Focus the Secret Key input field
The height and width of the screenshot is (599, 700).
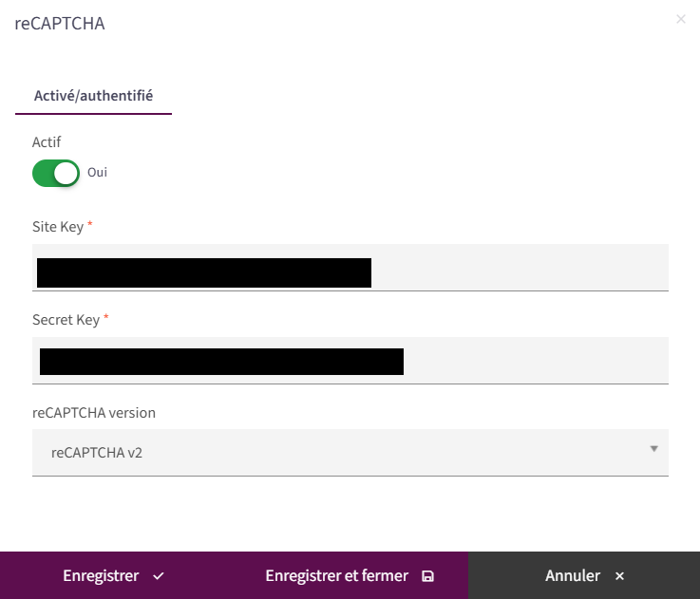(x=350, y=361)
